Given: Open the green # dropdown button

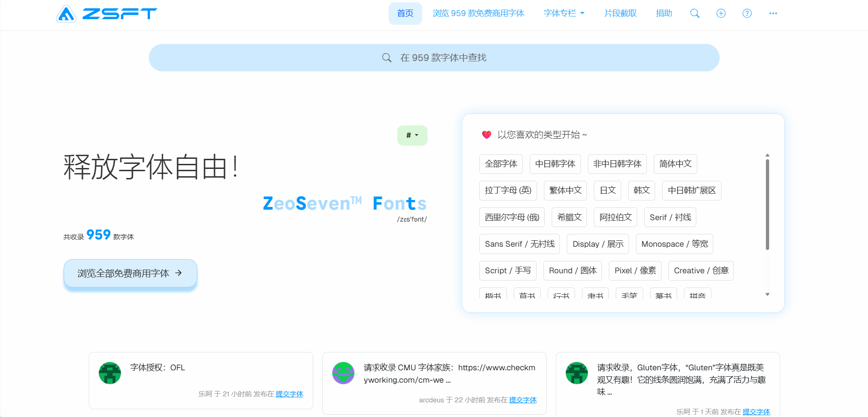Looking at the screenshot, I should point(412,135).
